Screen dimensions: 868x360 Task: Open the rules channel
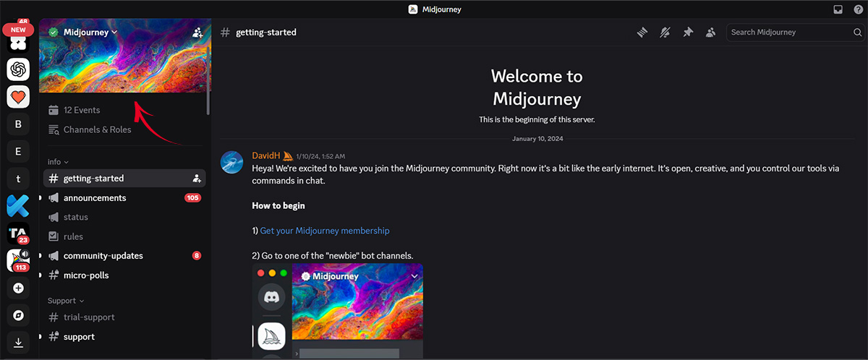(x=124, y=236)
